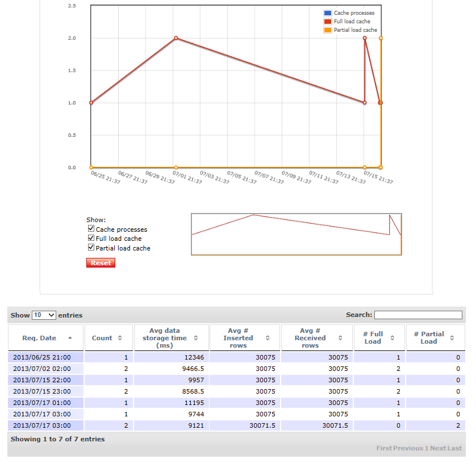Click the First pagination link
The height and width of the screenshot is (476, 476).
(x=383, y=448)
